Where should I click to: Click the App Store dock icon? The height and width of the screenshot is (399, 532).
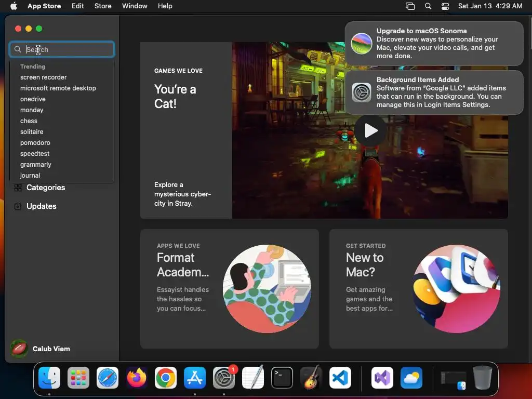(x=195, y=378)
